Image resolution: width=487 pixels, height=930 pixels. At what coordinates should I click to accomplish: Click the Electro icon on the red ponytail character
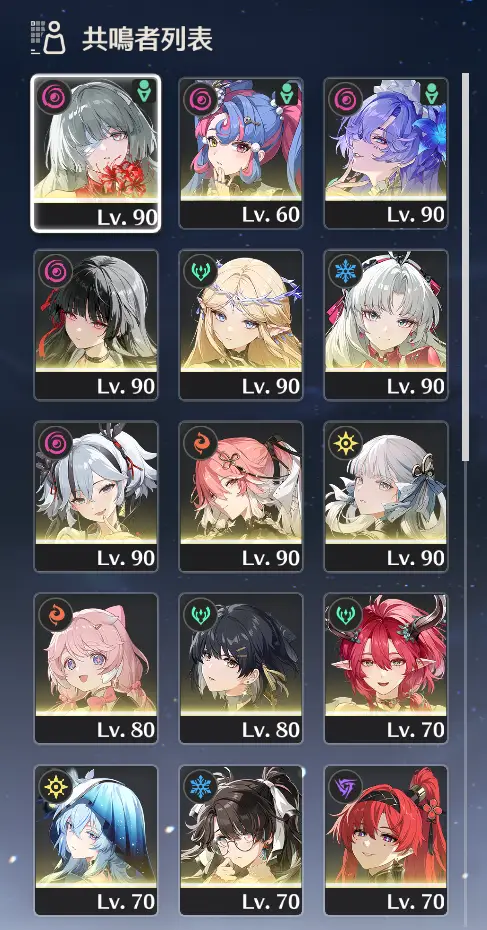coord(345,787)
